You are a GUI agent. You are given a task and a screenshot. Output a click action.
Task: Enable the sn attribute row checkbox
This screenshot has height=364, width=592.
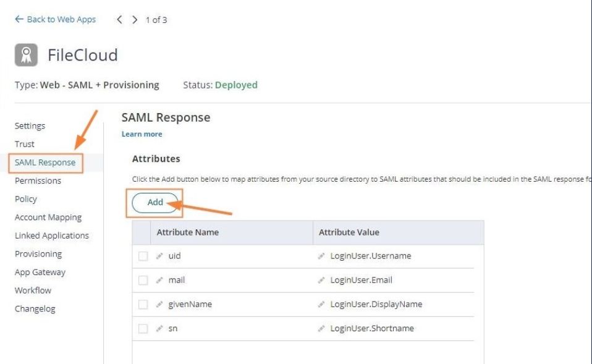tap(143, 329)
